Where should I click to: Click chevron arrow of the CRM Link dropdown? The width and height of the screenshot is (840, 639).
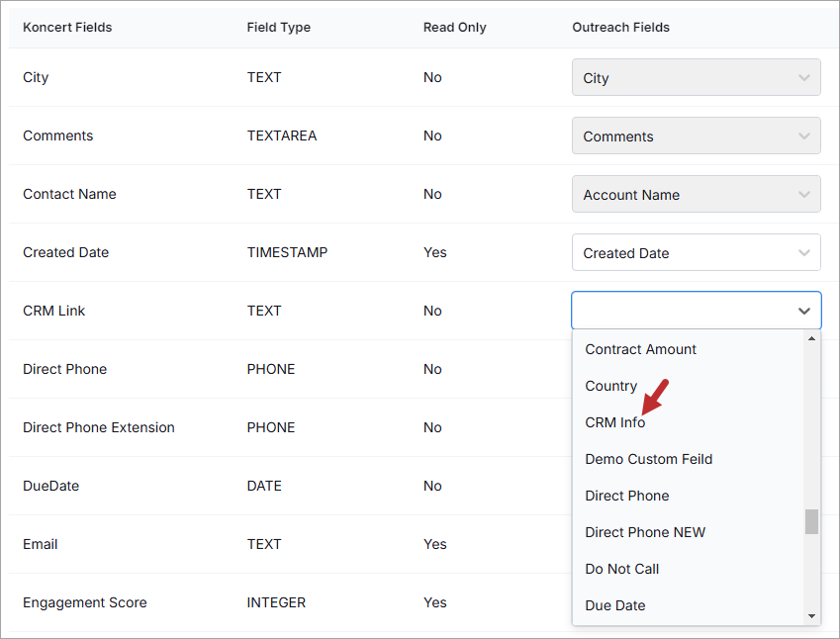pos(803,311)
